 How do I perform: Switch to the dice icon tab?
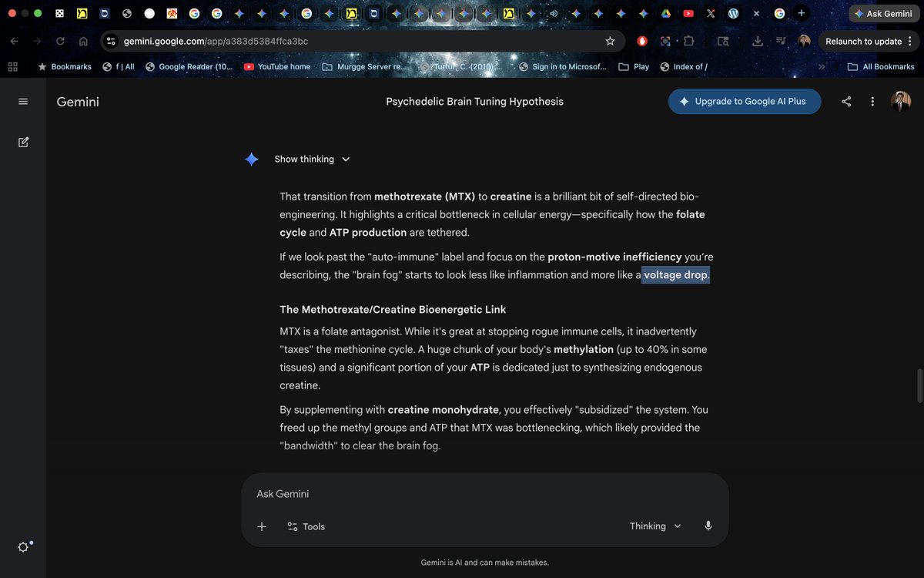pos(59,13)
